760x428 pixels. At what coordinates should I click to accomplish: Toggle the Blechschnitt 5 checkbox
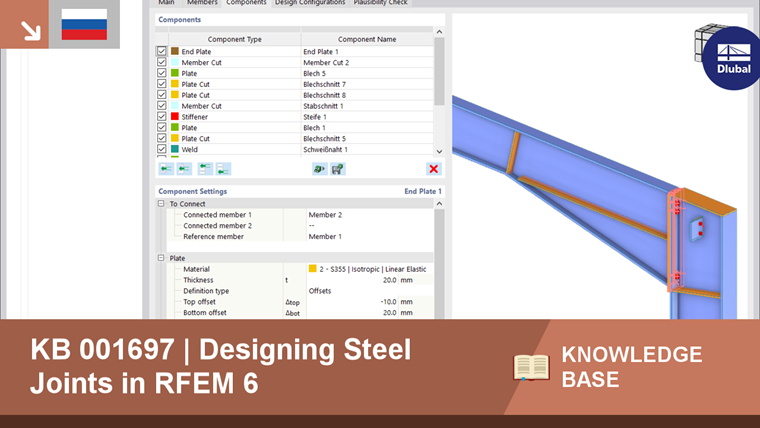(161, 138)
